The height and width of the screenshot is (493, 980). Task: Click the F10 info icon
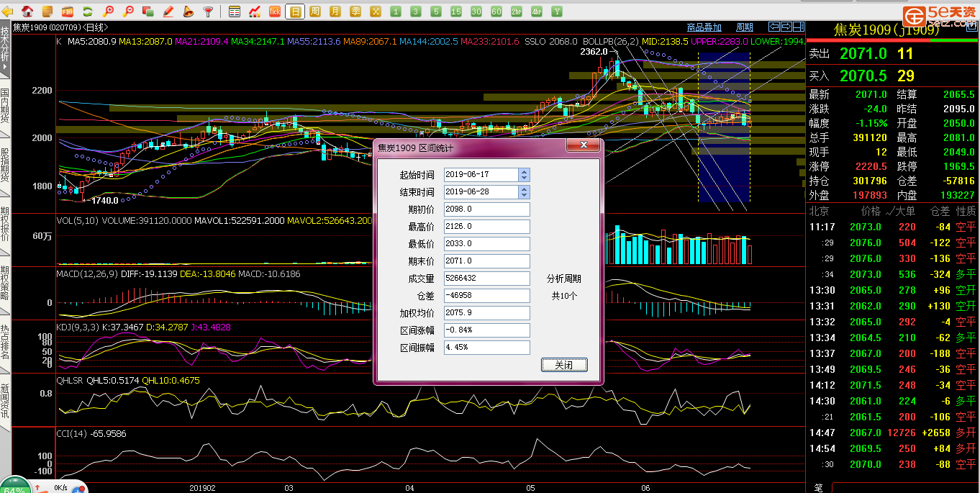(68, 12)
